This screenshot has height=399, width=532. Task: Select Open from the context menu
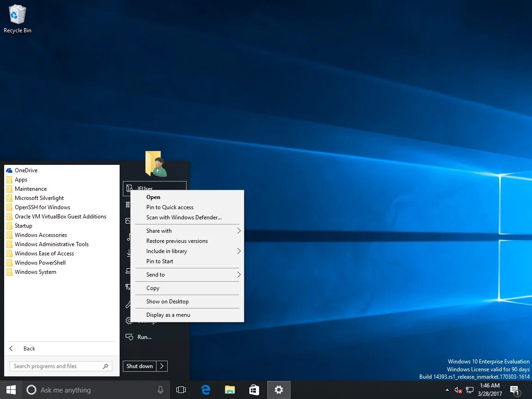pos(153,197)
